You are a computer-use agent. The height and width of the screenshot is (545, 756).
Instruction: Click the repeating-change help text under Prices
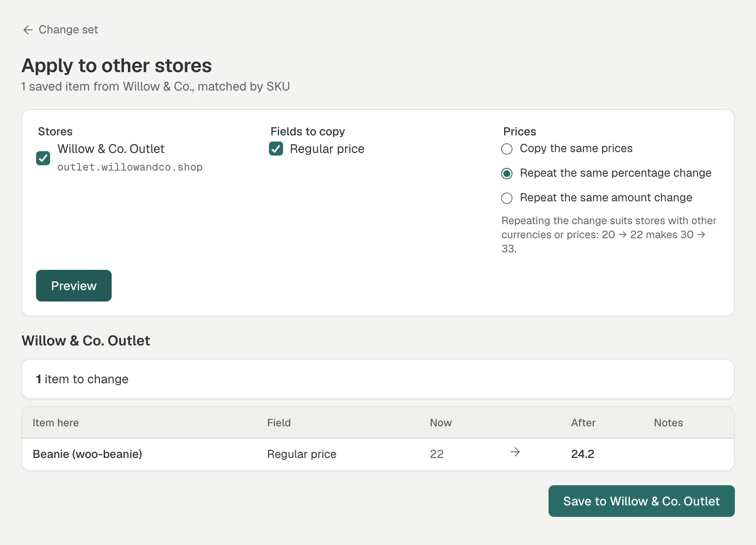609,235
